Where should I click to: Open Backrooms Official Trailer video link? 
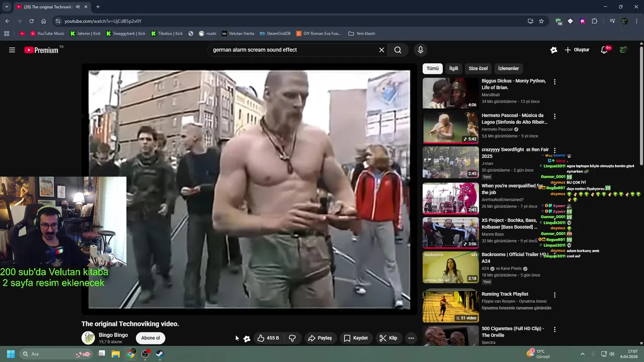514,257
